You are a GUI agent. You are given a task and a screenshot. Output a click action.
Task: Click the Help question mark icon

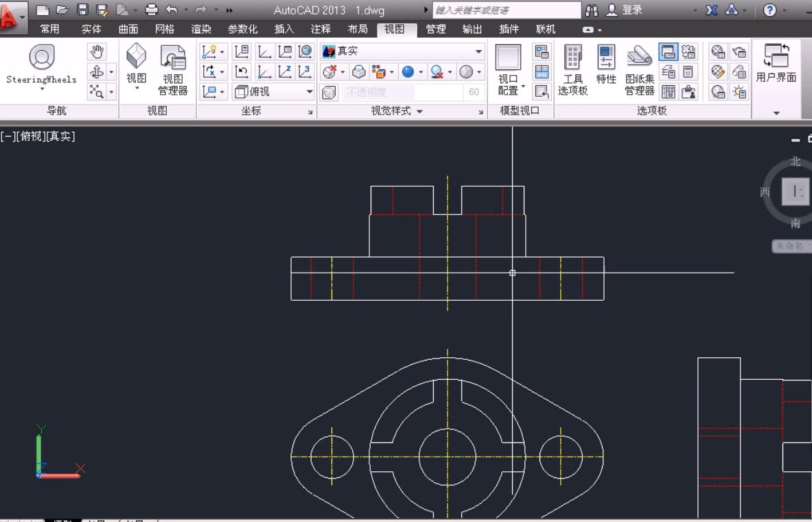click(x=770, y=10)
